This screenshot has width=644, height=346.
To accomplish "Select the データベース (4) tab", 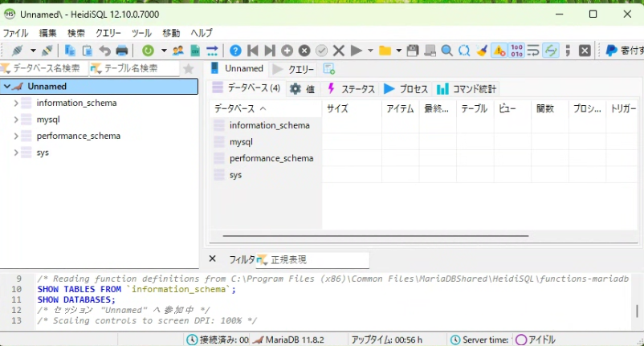I will [247, 88].
